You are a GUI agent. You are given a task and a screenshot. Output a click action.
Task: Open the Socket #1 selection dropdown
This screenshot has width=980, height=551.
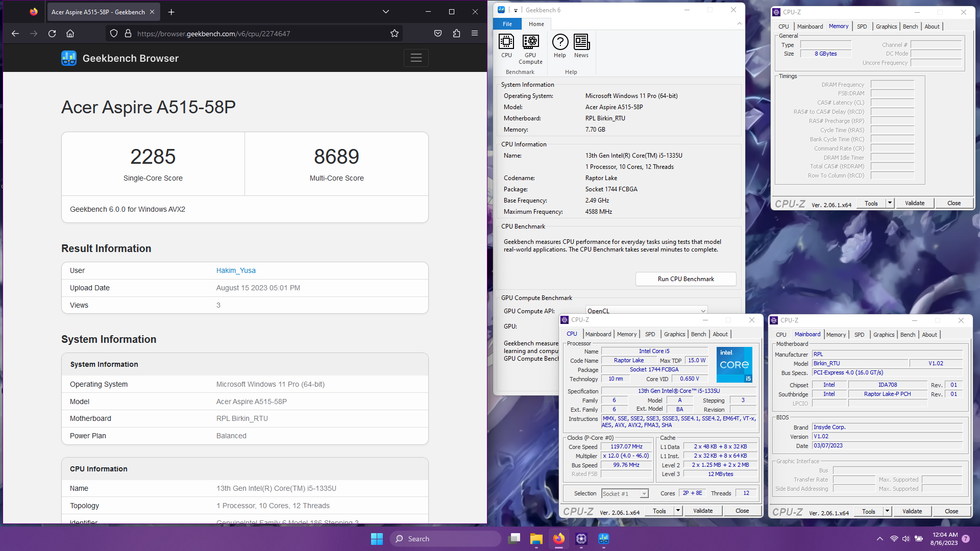point(644,493)
